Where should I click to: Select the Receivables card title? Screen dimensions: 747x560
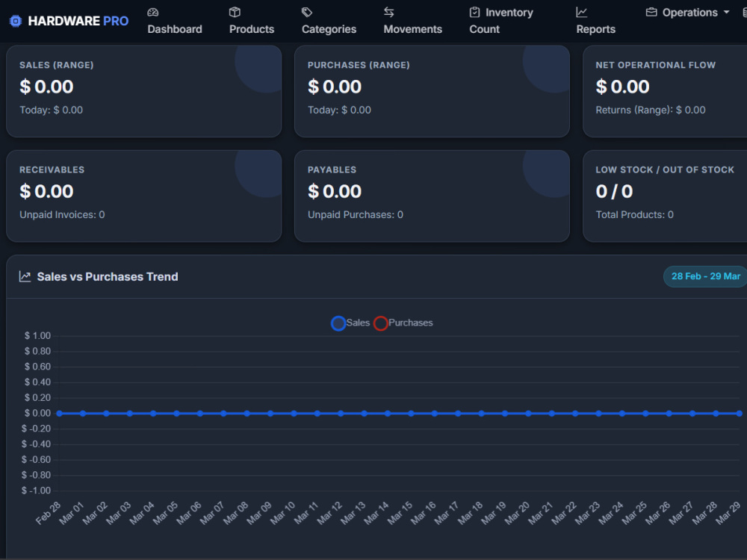52,170
